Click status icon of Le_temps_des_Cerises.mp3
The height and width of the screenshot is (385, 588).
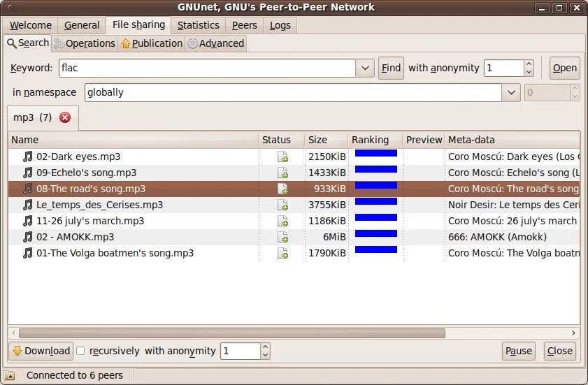point(282,205)
